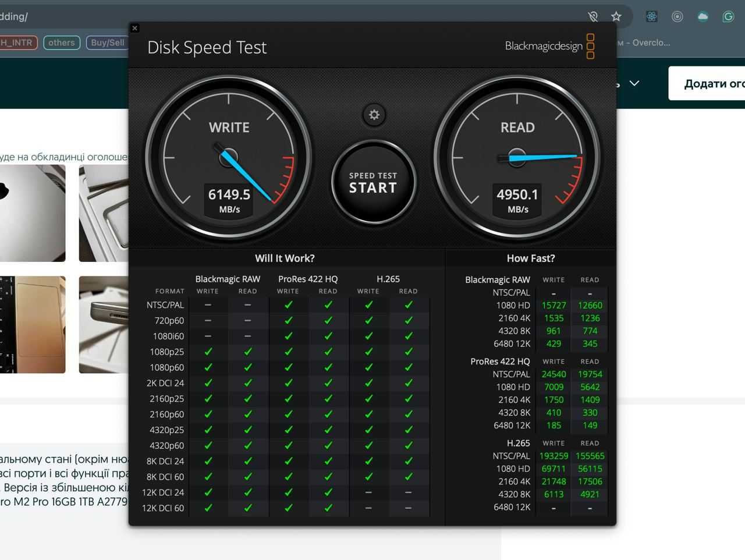Click the 185 write value
Screen dimensions: 745x560
[554, 425]
